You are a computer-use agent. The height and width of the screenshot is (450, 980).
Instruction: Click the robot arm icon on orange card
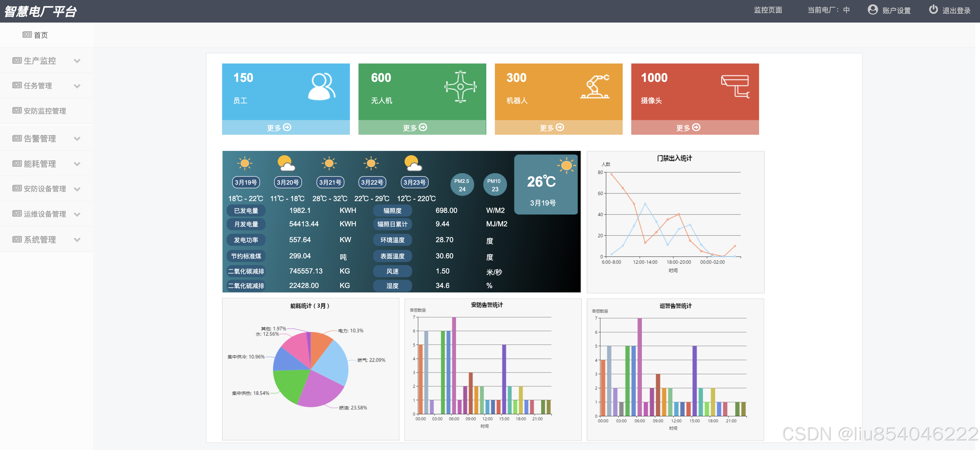click(595, 87)
